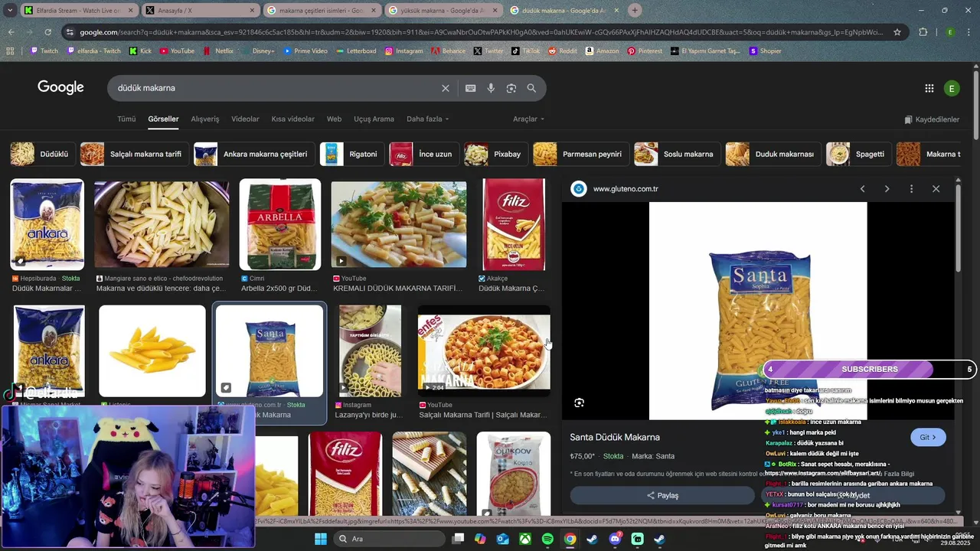980x551 pixels.
Task: Open Spotify from the taskbar
Action: [547, 539]
